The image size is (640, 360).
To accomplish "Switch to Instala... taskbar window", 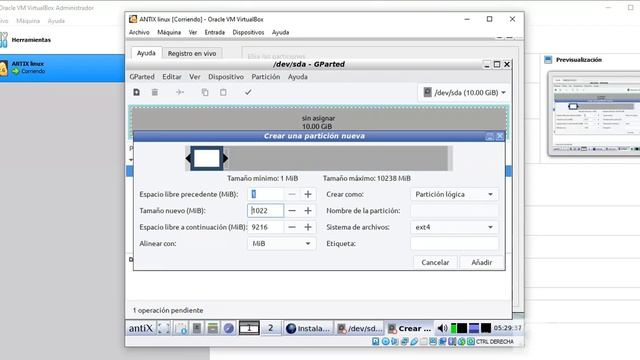I will coord(308,328).
